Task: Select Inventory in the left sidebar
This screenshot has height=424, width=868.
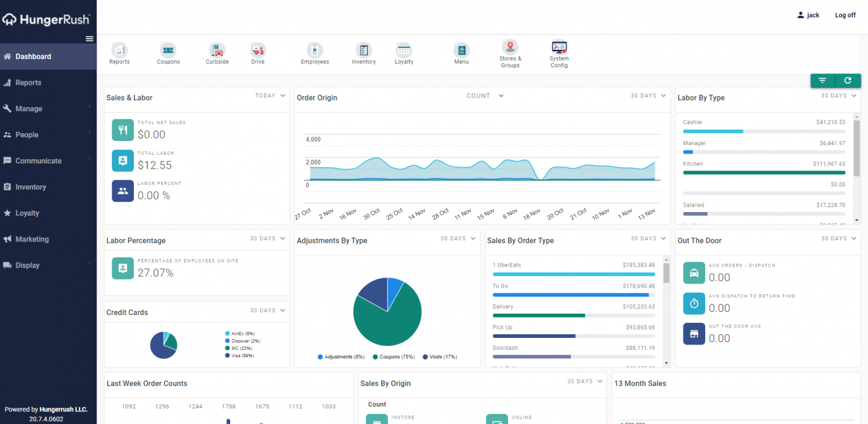Action: 31,187
